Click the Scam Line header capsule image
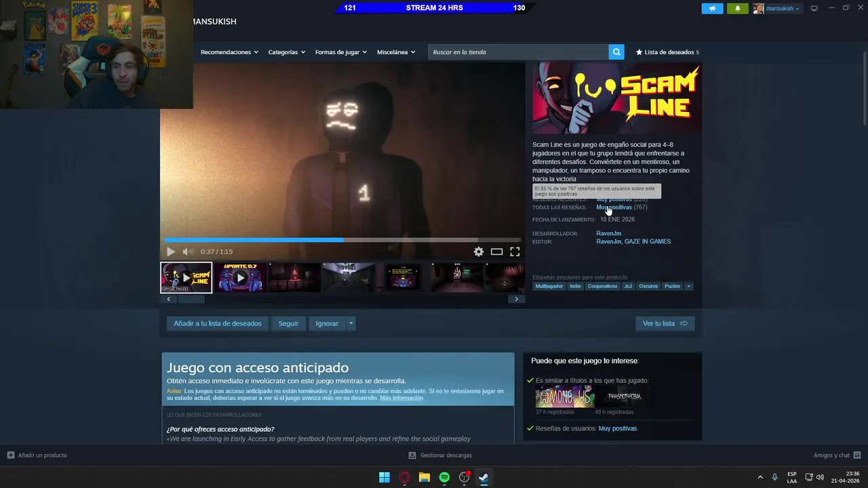Image resolution: width=868 pixels, height=488 pixels. point(616,99)
